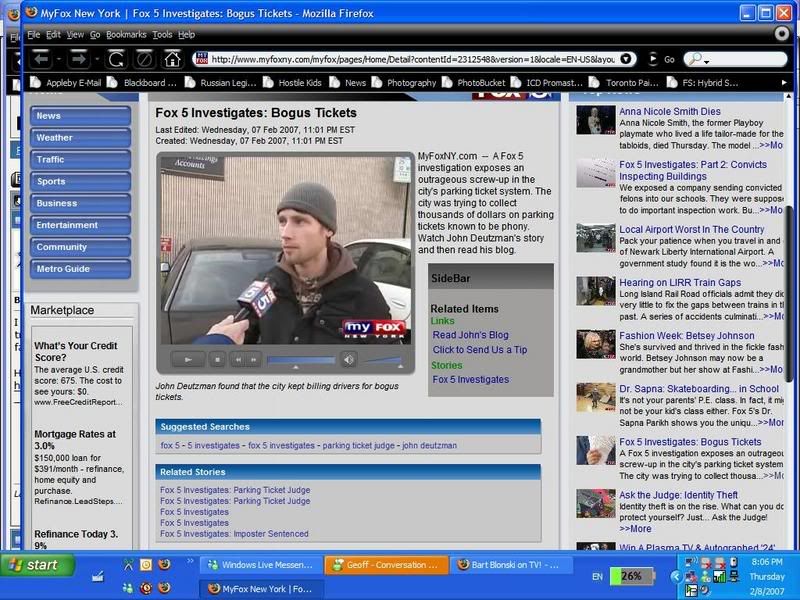Viewport: 800px width, 600px height.
Task: Open the PhotoBucket bookmark
Action: click(474, 83)
